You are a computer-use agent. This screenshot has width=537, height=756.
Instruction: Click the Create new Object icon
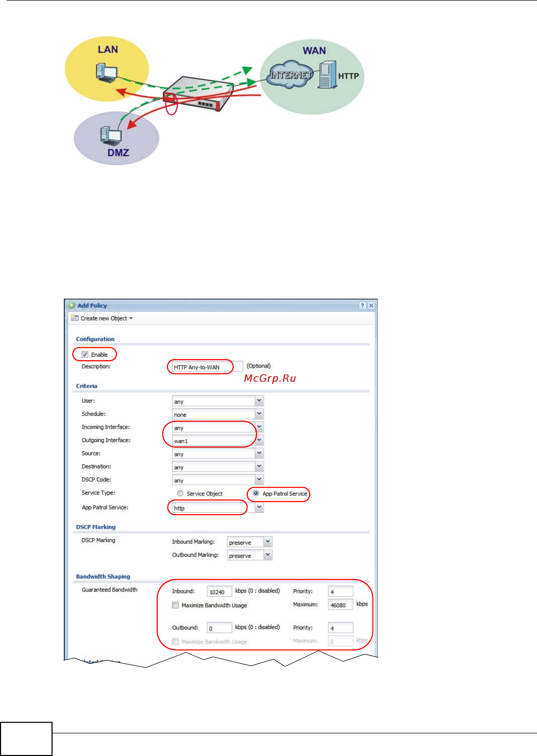click(x=75, y=318)
